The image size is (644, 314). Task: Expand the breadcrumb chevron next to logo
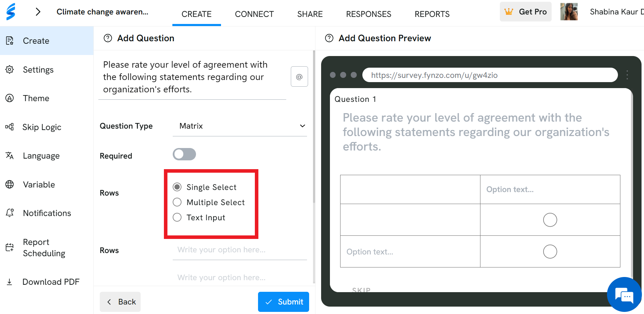coord(38,12)
